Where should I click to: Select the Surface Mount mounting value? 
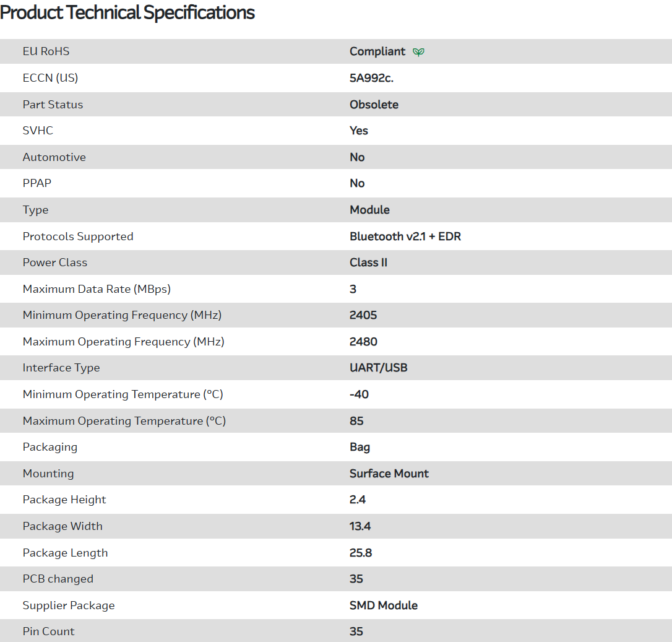click(389, 474)
